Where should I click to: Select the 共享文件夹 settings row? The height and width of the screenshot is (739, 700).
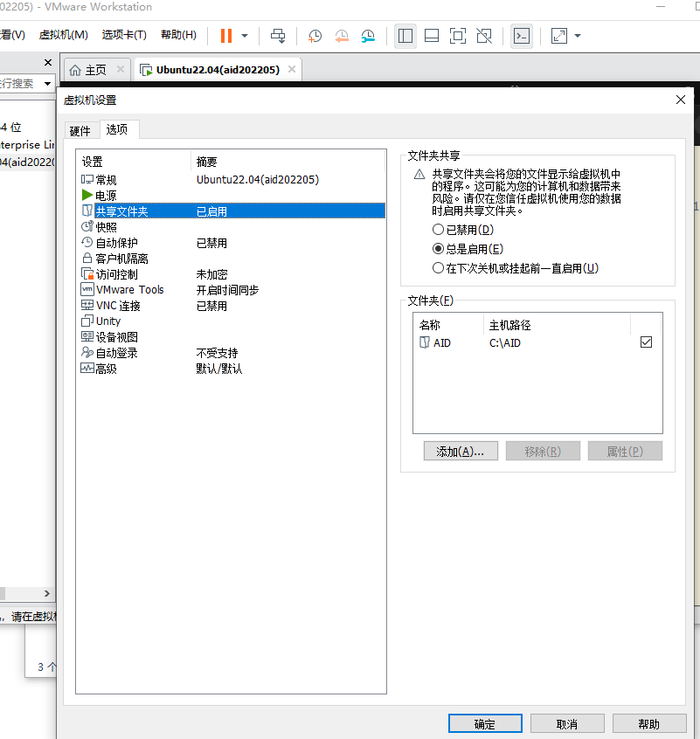(232, 211)
